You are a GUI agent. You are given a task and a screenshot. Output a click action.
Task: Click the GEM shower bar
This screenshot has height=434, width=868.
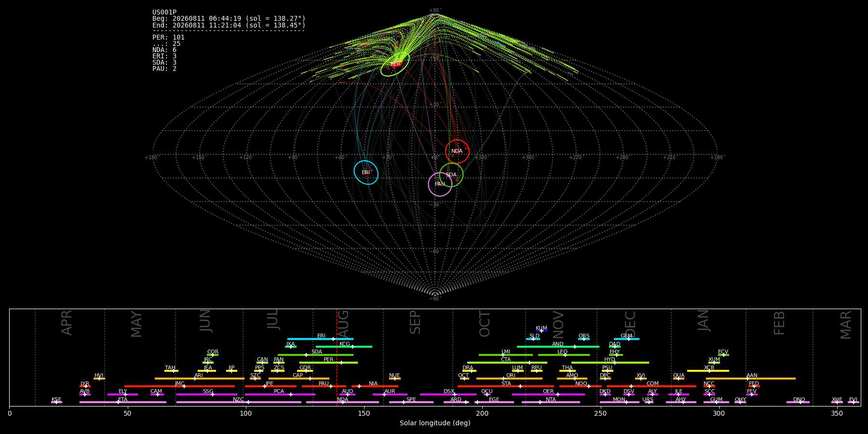626,339
